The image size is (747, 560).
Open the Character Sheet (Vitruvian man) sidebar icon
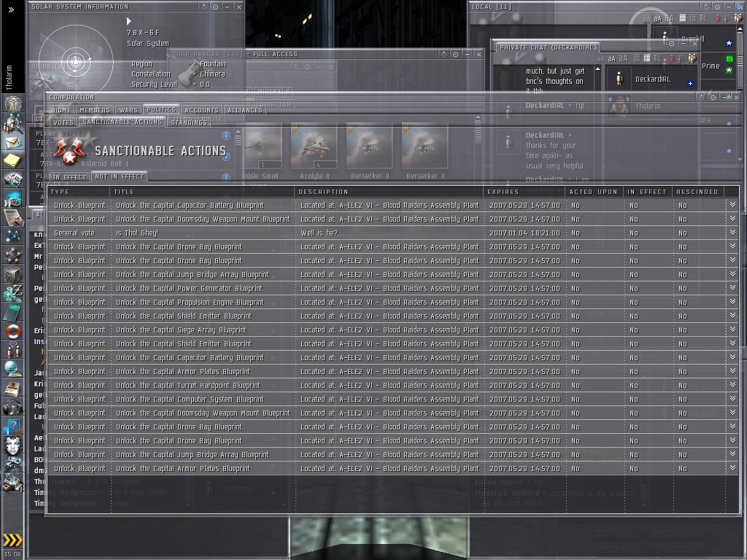[13, 104]
